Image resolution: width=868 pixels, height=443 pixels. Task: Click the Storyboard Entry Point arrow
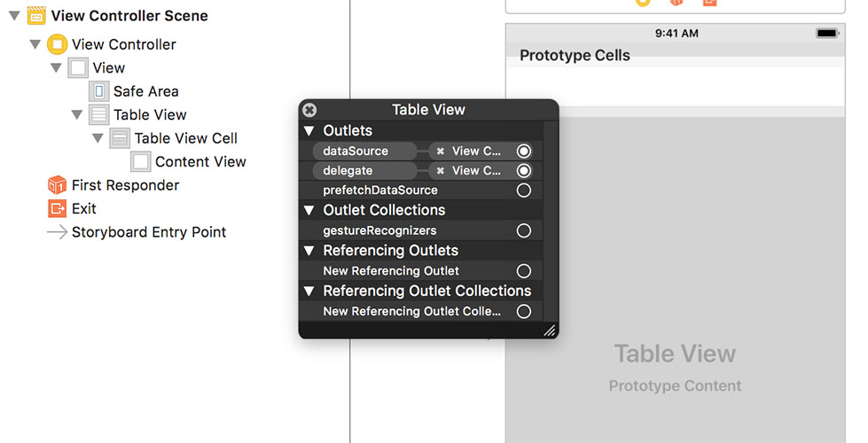(57, 232)
